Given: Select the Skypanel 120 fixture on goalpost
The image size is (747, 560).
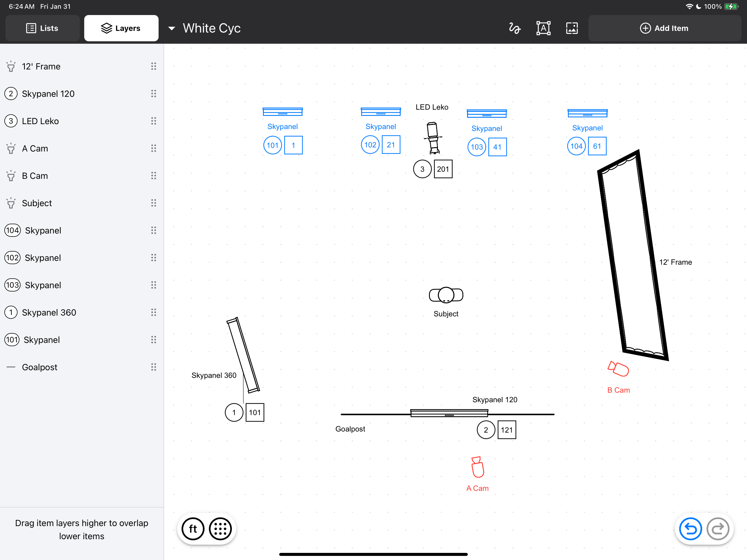Looking at the screenshot, I should (x=449, y=413).
